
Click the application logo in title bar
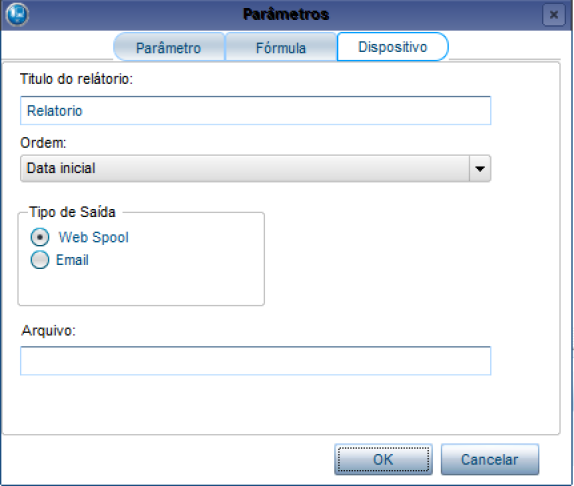point(17,14)
